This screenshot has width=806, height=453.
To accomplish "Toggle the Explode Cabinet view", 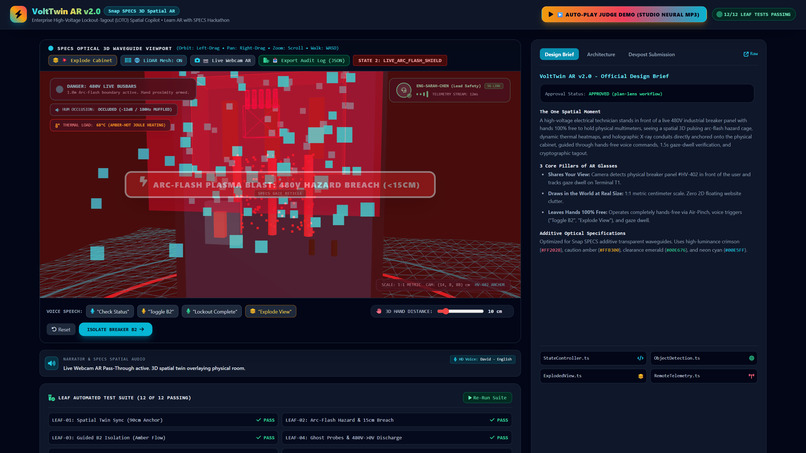I will (x=83, y=61).
